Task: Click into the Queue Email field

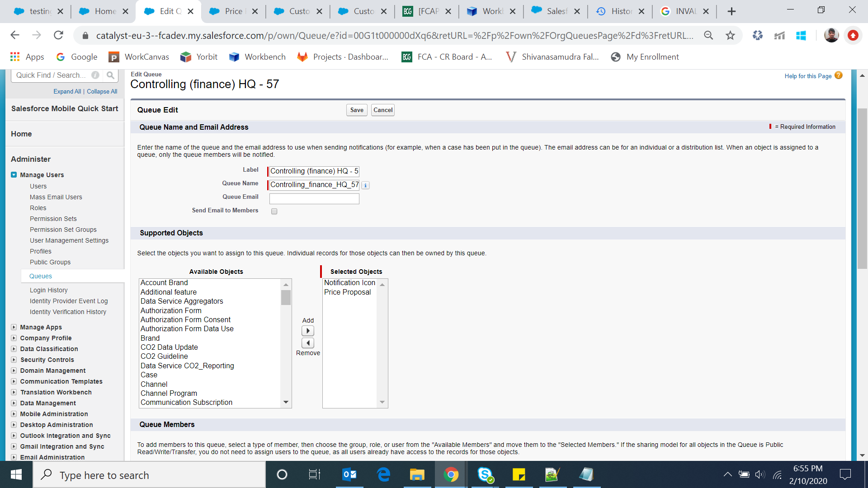Action: tap(314, 199)
